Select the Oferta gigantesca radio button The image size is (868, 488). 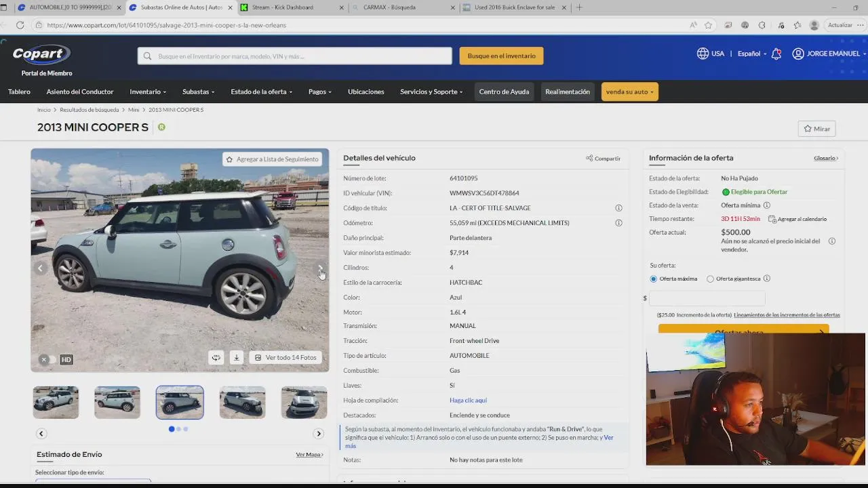click(710, 279)
